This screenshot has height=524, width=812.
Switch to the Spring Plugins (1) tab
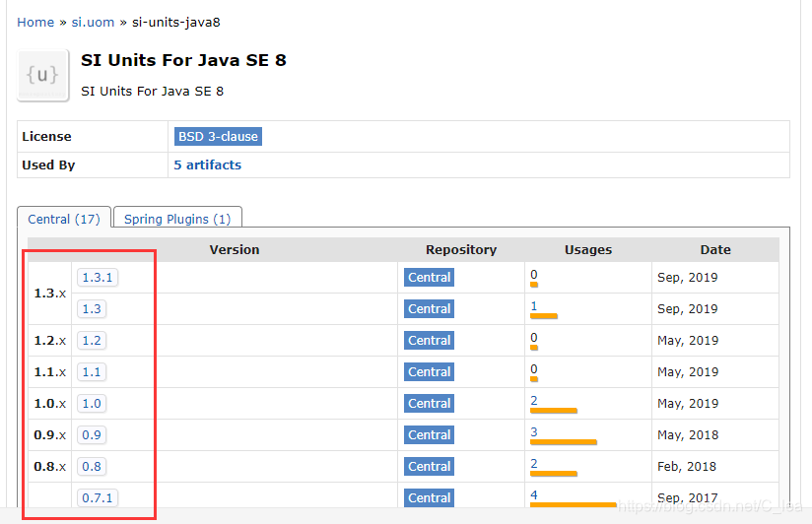pos(177,219)
